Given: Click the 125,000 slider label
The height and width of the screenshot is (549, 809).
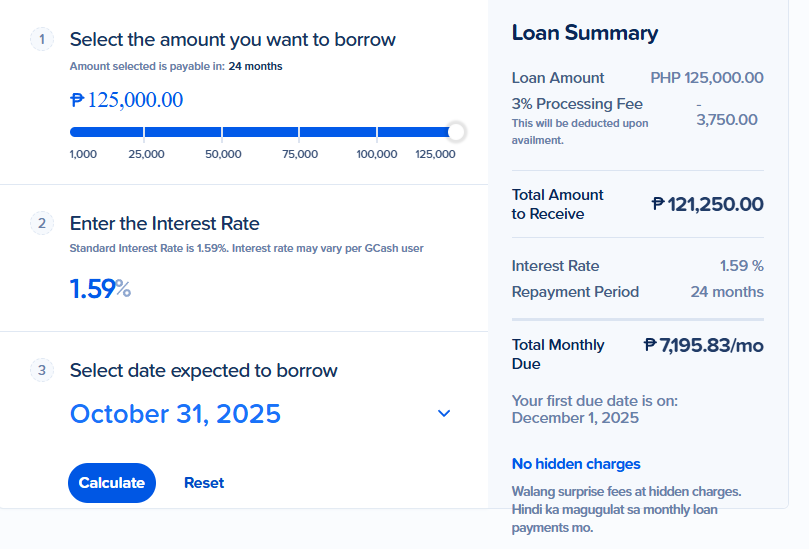Looking at the screenshot, I should click(x=435, y=154).
